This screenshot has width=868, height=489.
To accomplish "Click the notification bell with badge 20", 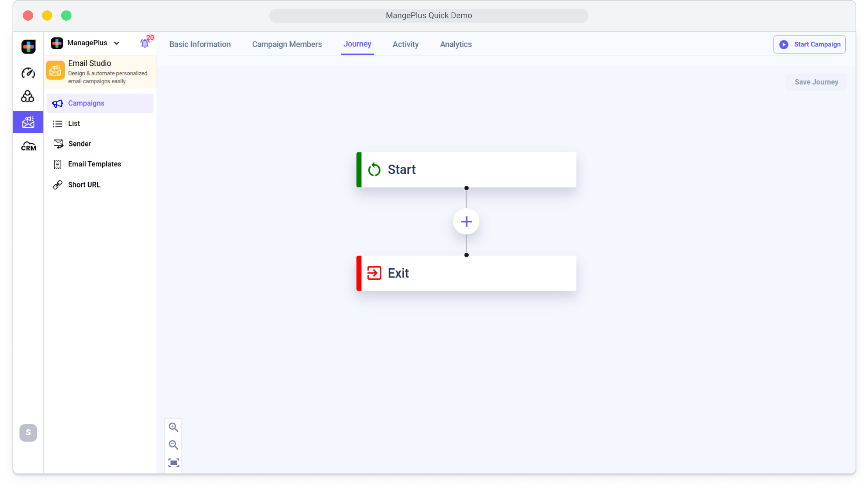I will coord(145,43).
